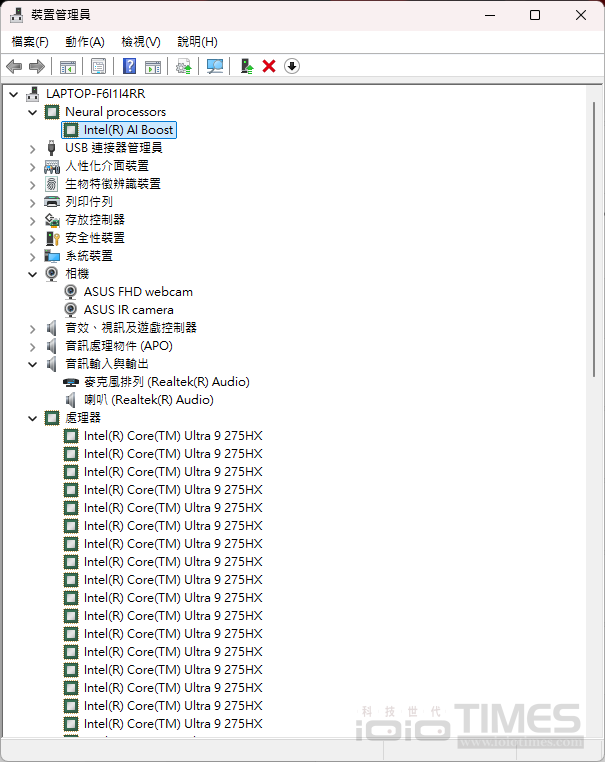
Task: Click the blue question mark Help icon
Action: (129, 66)
